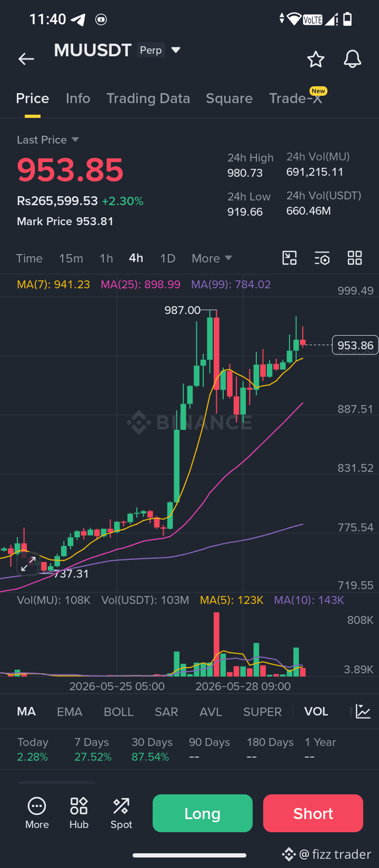Tap the volume MA(10): 143K label
The height and width of the screenshot is (868, 379).
pyautogui.click(x=309, y=600)
